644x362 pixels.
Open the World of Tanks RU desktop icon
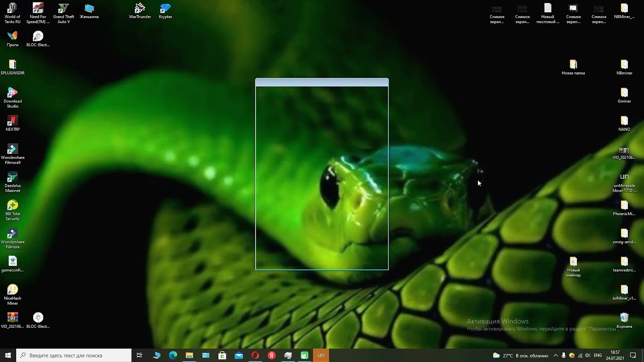coord(13,13)
